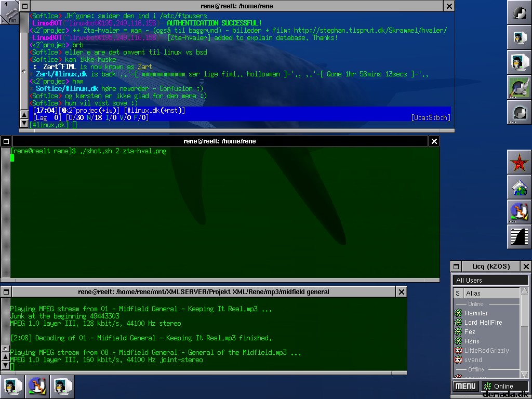This screenshot has height=399, width=532.
Task: Click the mp3 terminal scrollbar up arrow
Action: coord(5,356)
